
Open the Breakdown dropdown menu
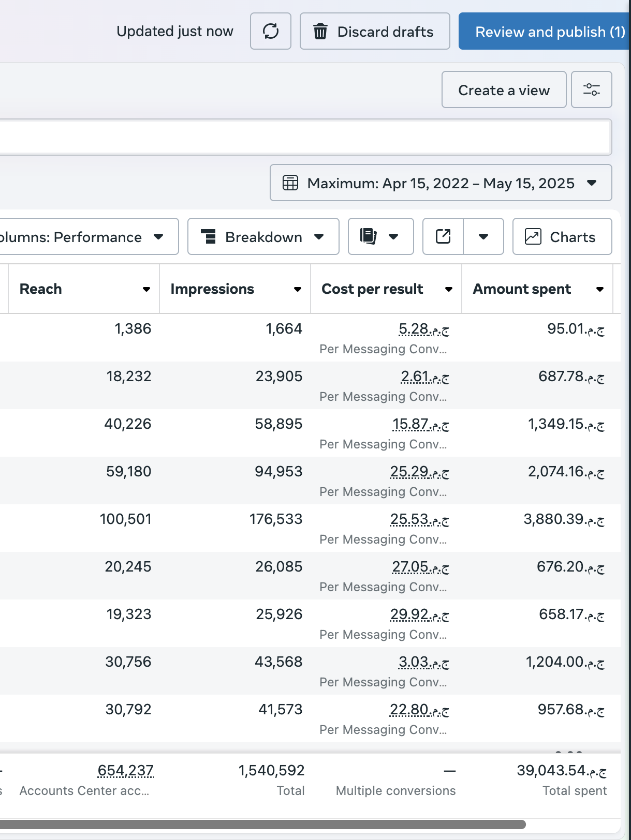pyautogui.click(x=263, y=237)
